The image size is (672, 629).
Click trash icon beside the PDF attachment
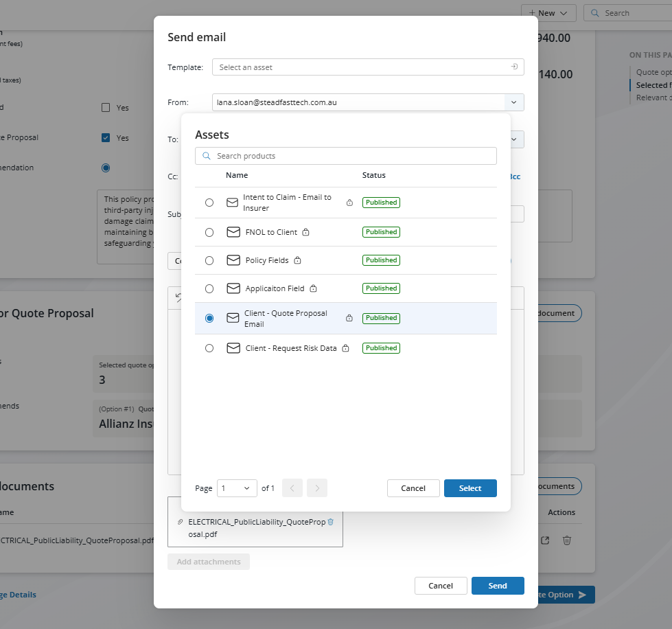(x=331, y=522)
